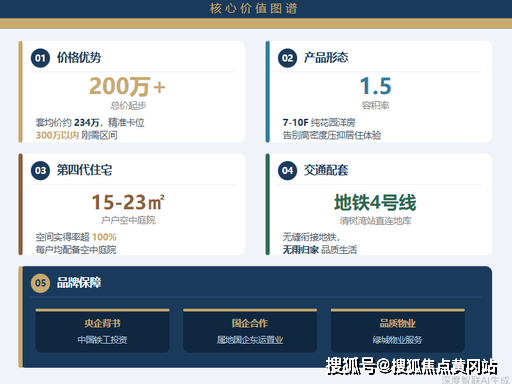Select the 品质物业 brand card
Viewport: 512px width, 384px height.
pos(398,331)
